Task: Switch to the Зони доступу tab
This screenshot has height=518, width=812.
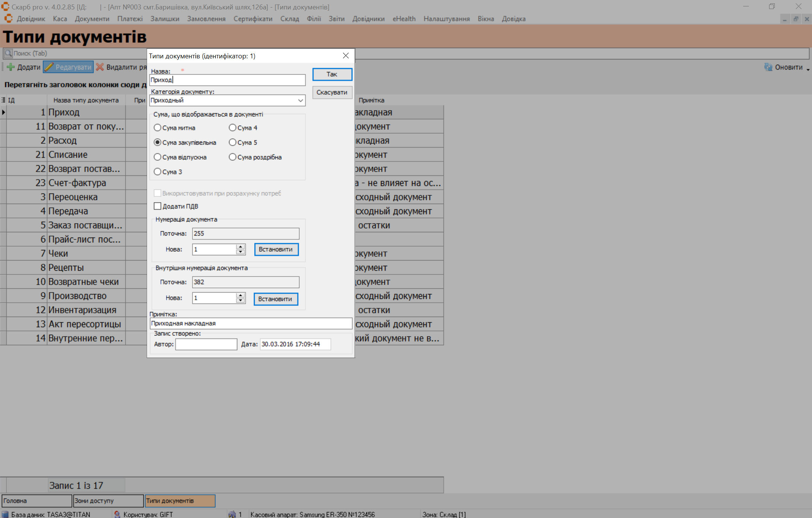Action: pos(108,501)
